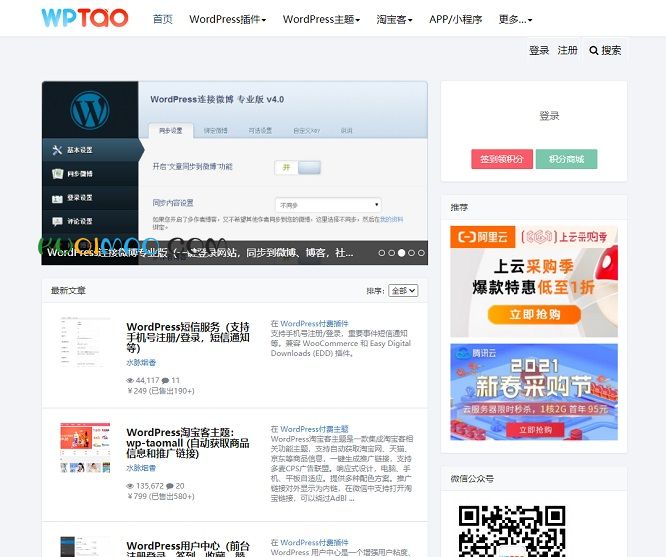Click 注册 in the top bar
666x557 pixels.
[567, 51]
